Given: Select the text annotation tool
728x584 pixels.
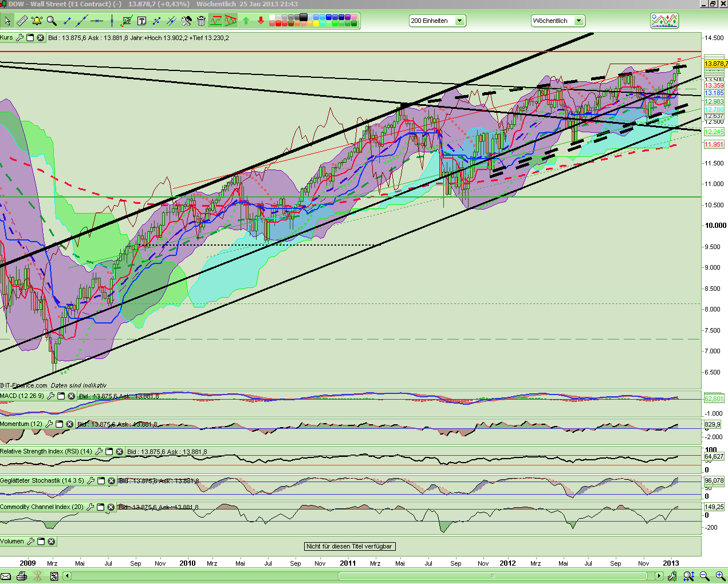Looking at the screenshot, I should pyautogui.click(x=141, y=21).
